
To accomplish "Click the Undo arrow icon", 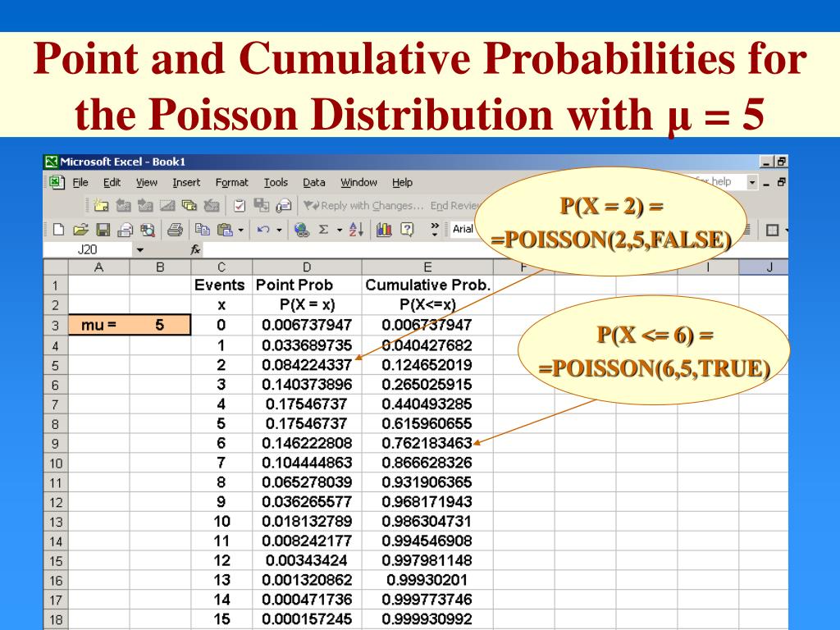I will click(x=263, y=230).
